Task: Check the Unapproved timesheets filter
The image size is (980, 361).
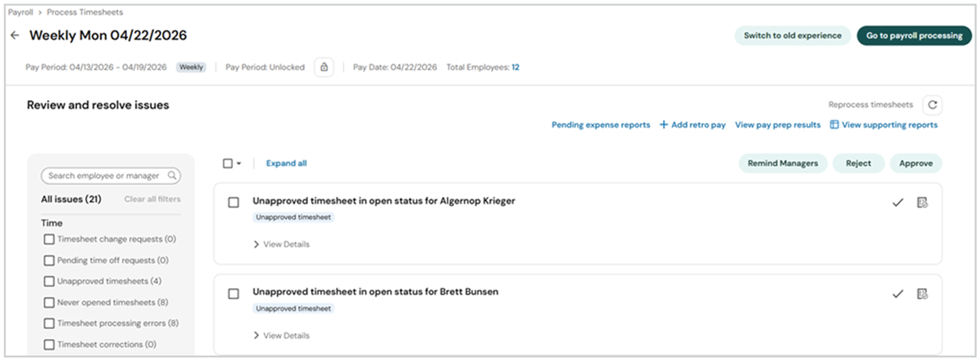Action: [x=49, y=281]
